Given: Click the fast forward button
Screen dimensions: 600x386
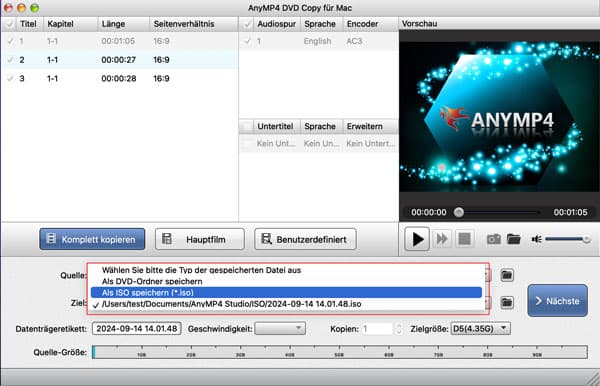Looking at the screenshot, I should [442, 239].
